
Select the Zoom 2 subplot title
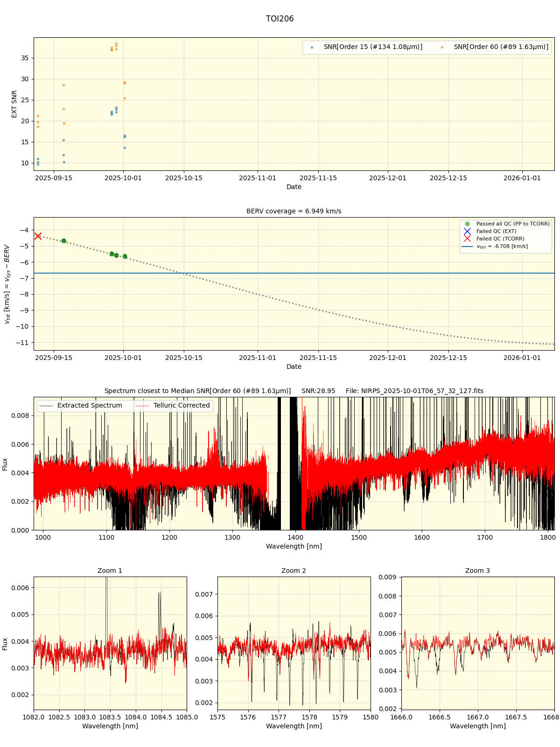(x=294, y=571)
